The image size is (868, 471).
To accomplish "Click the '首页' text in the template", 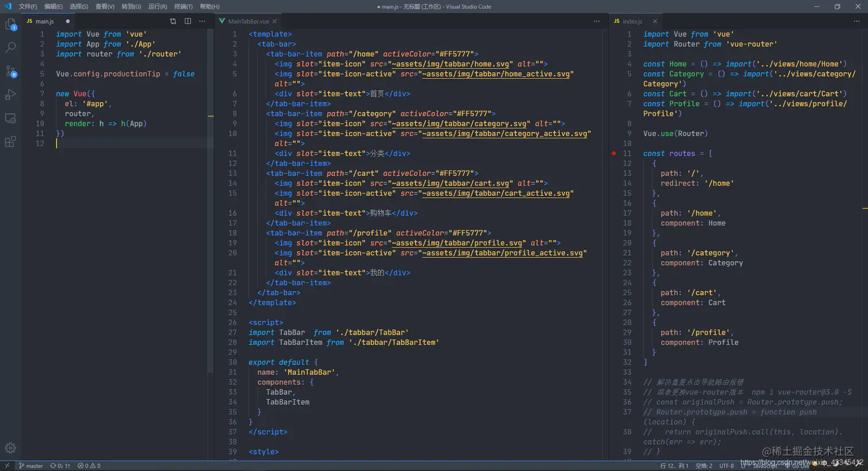I will point(377,94).
